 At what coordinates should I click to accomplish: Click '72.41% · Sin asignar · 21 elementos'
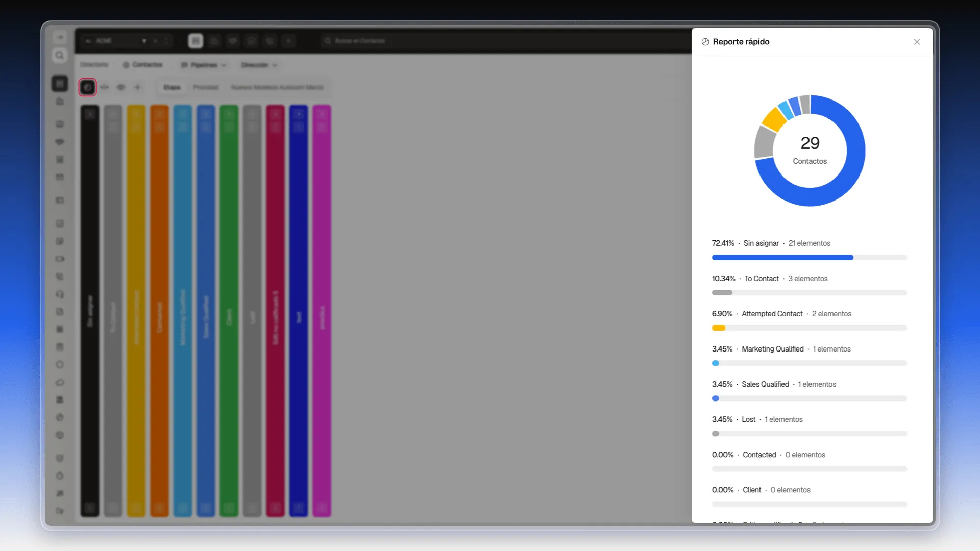coord(771,243)
